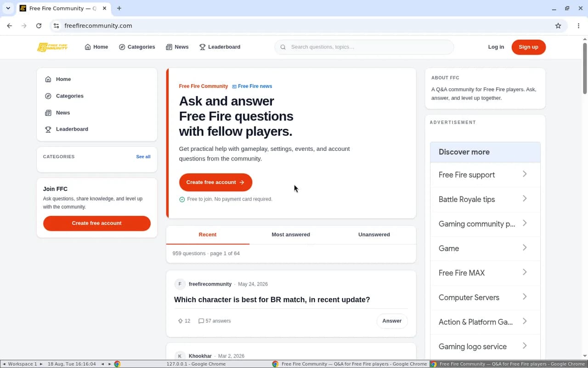588x368 pixels.
Task: Expand the Computer Servers chevron
Action: [525, 297]
